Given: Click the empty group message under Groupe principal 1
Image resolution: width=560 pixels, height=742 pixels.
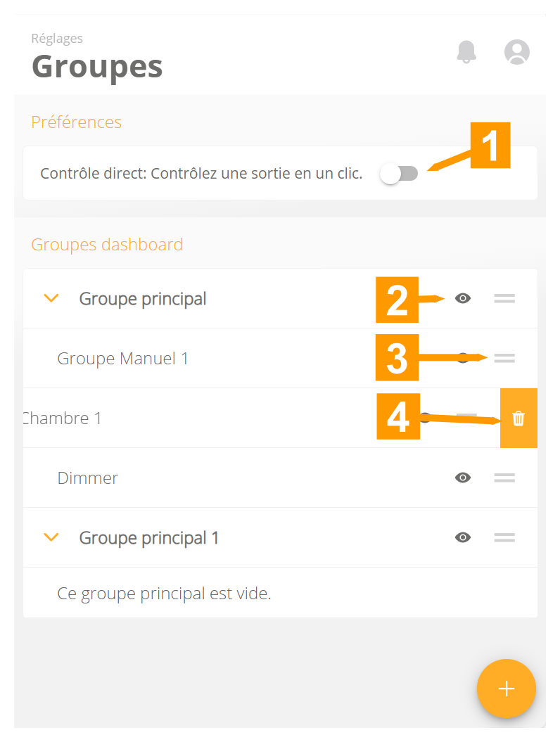Looking at the screenshot, I should point(165,593).
